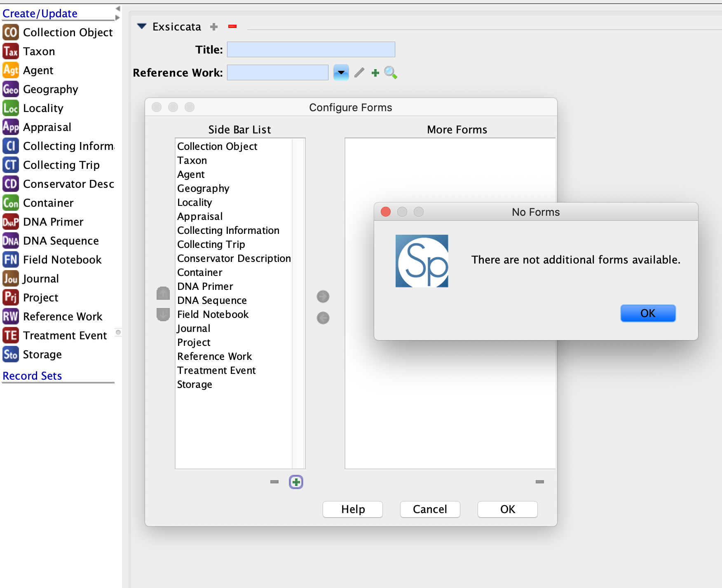This screenshot has width=722, height=588.
Task: Click the green plus below Side Bar List
Action: [x=295, y=482]
